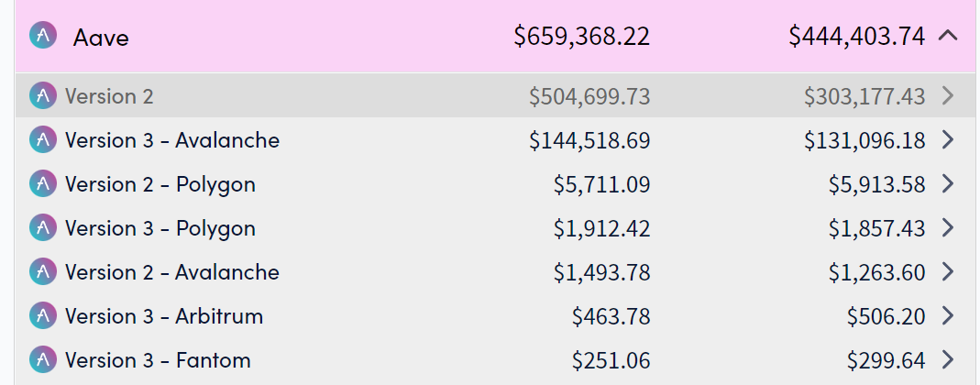
Task: Click icon next to Version 2 - Polygon
Action: pyautogui.click(x=43, y=183)
